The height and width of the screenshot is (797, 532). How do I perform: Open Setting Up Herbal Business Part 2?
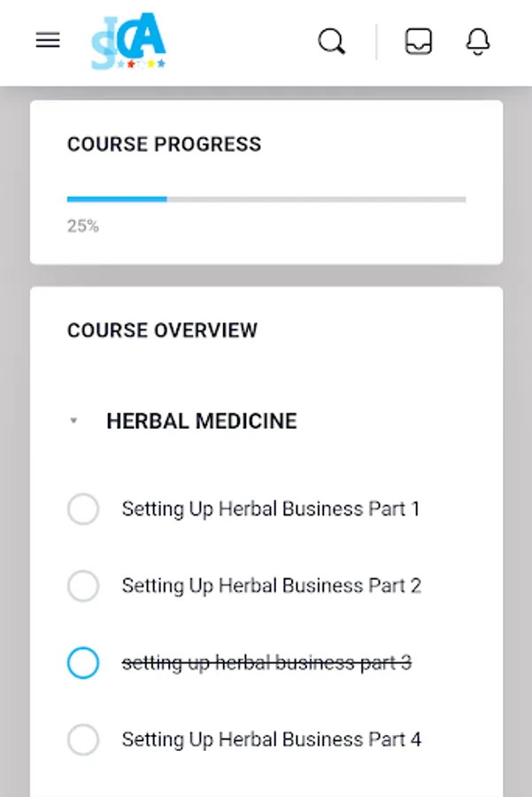[271, 585]
